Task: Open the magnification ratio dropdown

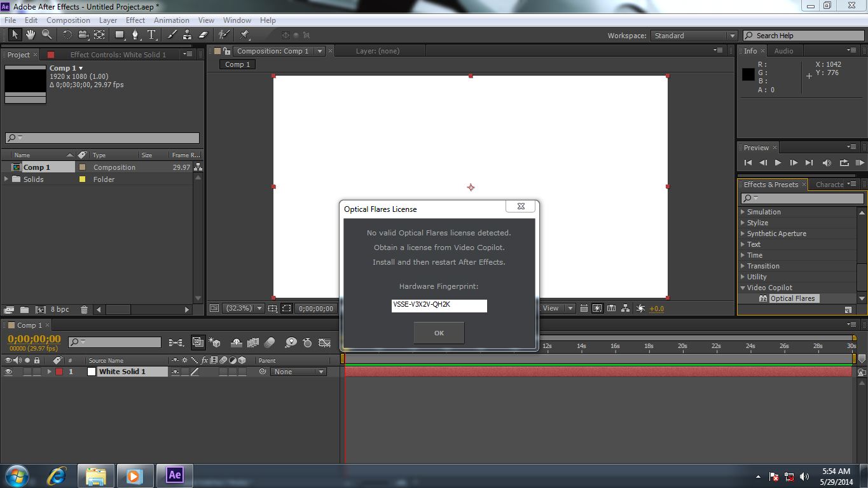Action: (244, 309)
